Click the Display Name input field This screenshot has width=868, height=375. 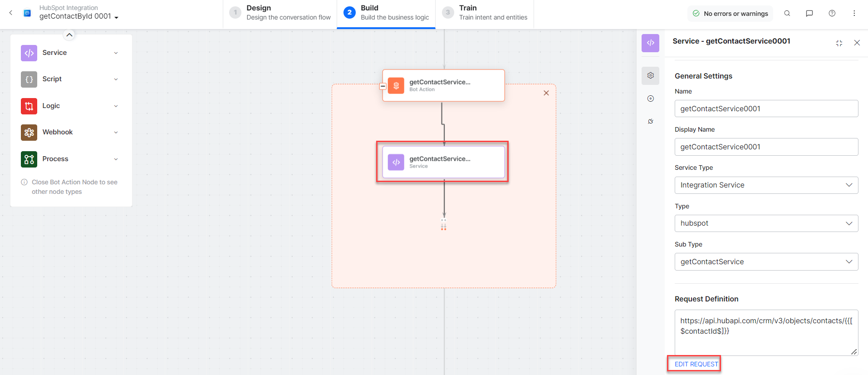point(766,147)
